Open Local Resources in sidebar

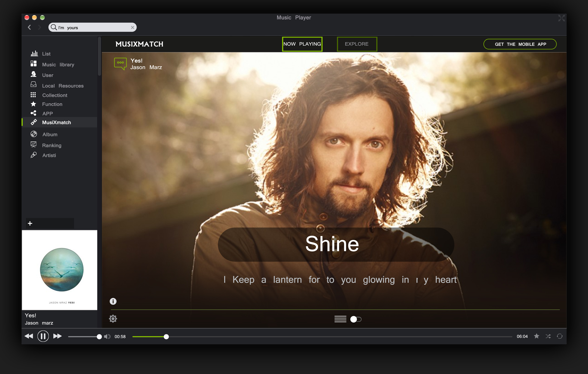point(57,86)
